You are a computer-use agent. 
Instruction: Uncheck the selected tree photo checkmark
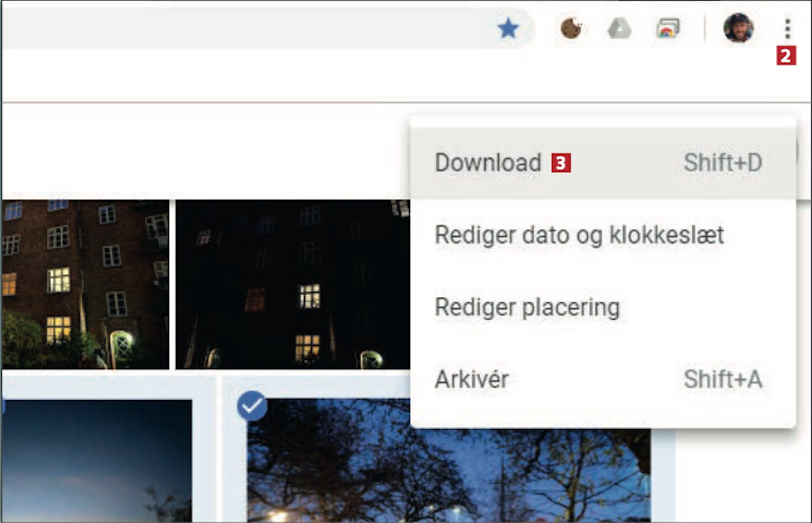pyautogui.click(x=252, y=406)
